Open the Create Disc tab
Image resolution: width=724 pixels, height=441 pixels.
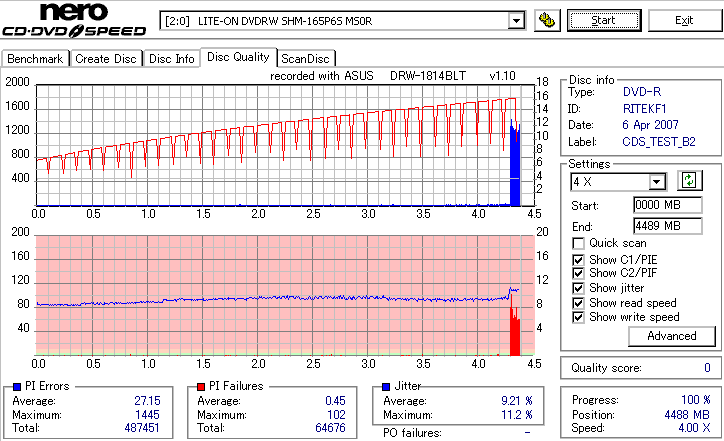coord(106,59)
